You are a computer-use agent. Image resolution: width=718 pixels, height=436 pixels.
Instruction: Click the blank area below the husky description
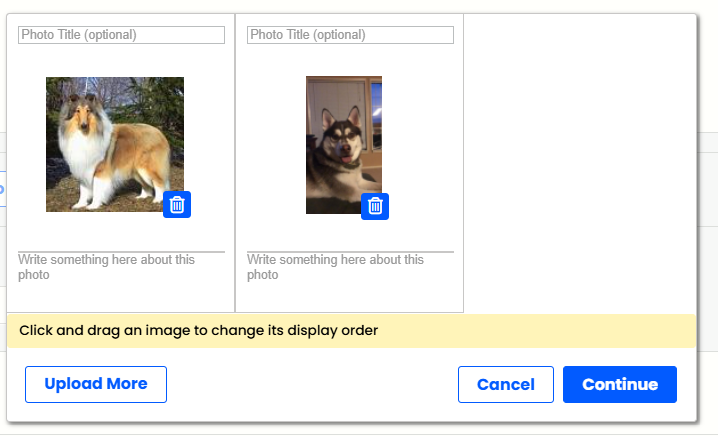[350, 298]
